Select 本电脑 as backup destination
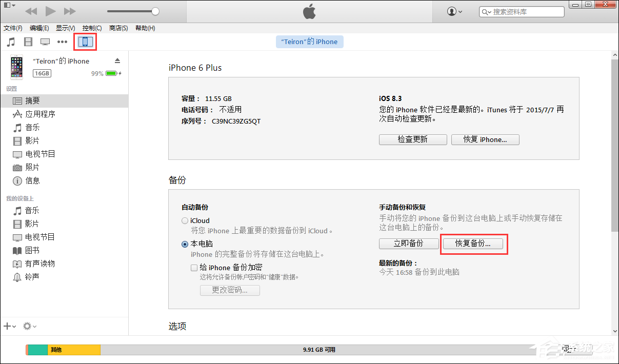Image resolution: width=619 pixels, height=364 pixels. tap(184, 244)
